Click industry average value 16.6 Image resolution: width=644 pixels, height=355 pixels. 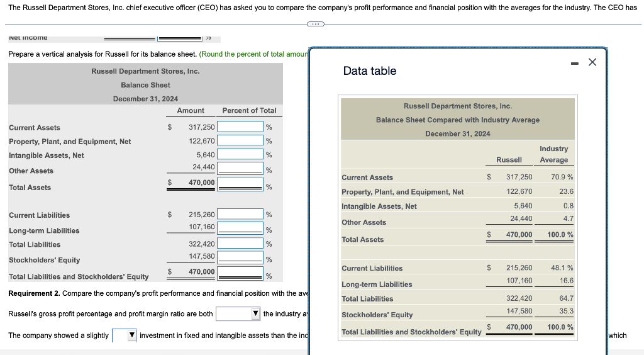click(566, 281)
